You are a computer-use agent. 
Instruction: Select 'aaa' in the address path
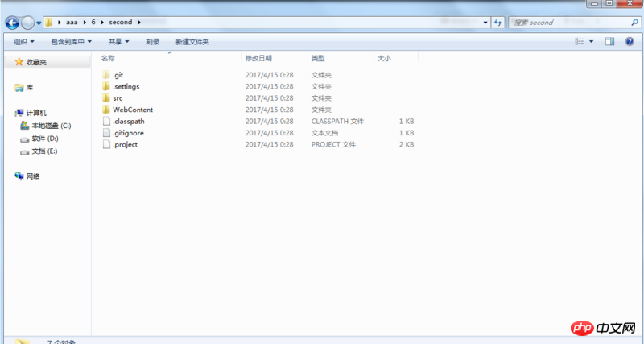point(72,23)
